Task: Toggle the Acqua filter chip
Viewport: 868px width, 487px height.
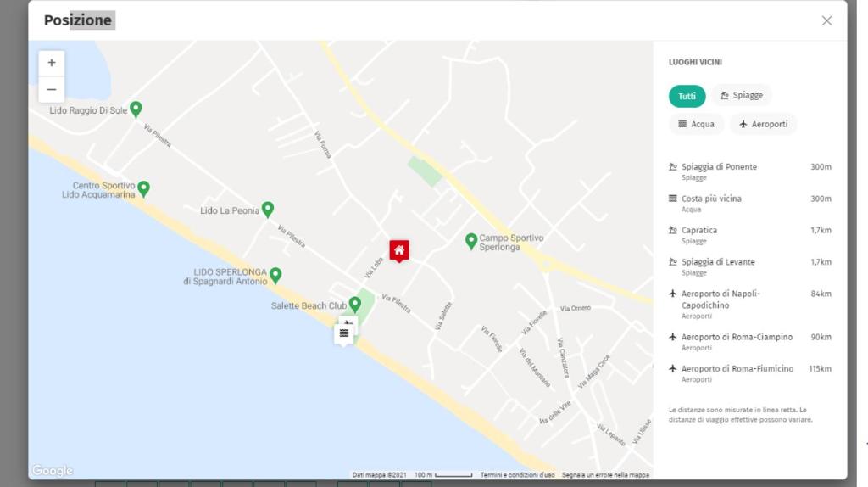Action: point(696,124)
